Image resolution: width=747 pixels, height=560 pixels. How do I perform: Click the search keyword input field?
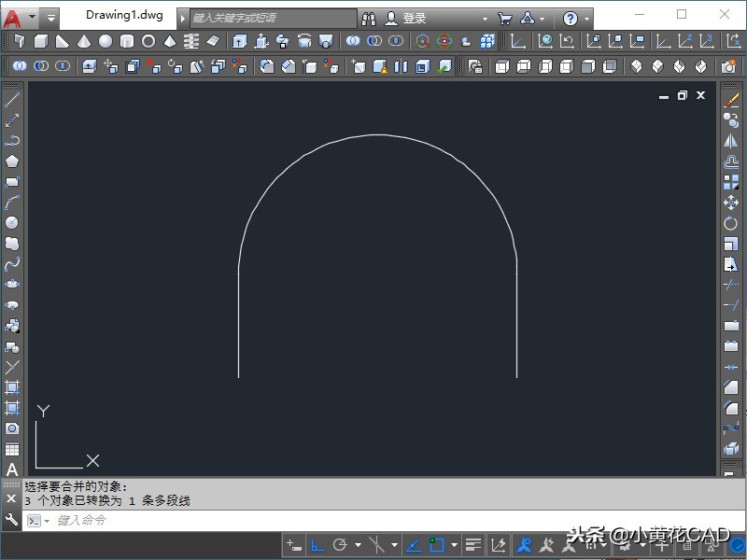(x=273, y=18)
